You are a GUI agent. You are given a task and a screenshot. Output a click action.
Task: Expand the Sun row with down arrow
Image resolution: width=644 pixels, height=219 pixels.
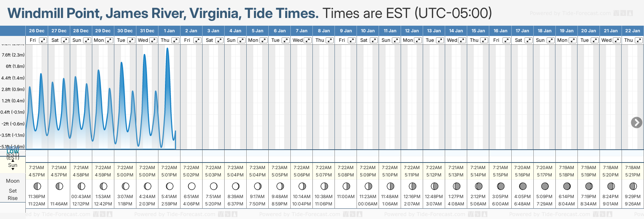pyautogui.click(x=13, y=169)
